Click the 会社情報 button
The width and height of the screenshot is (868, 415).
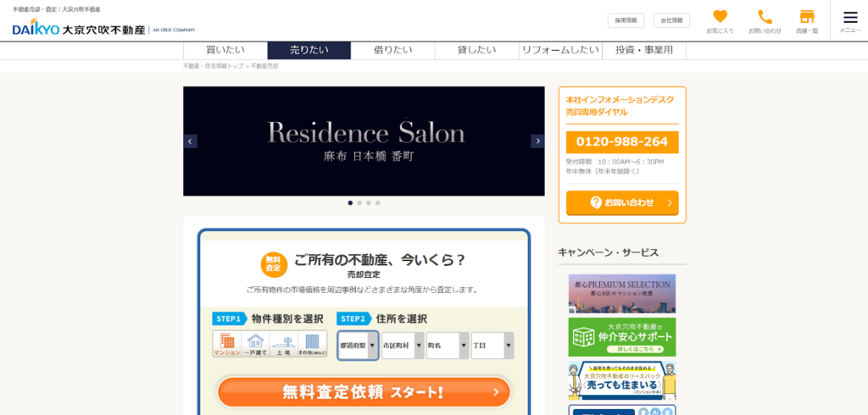[x=671, y=20]
